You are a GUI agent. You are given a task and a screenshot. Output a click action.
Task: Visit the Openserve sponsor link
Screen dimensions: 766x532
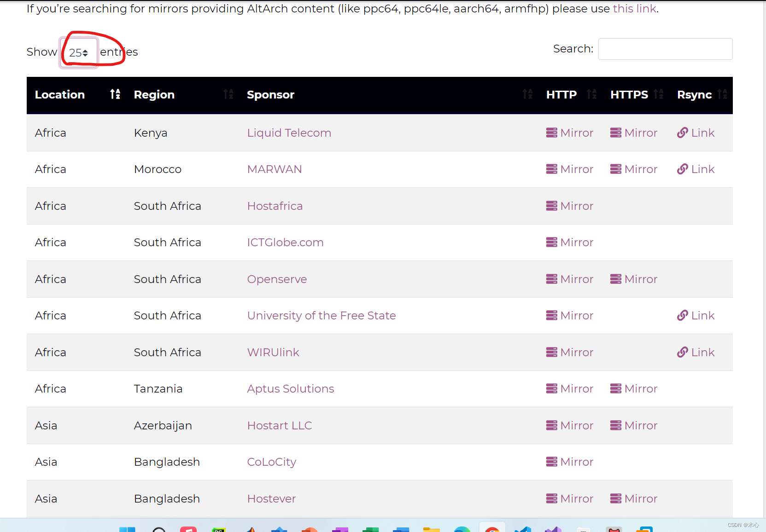(277, 279)
